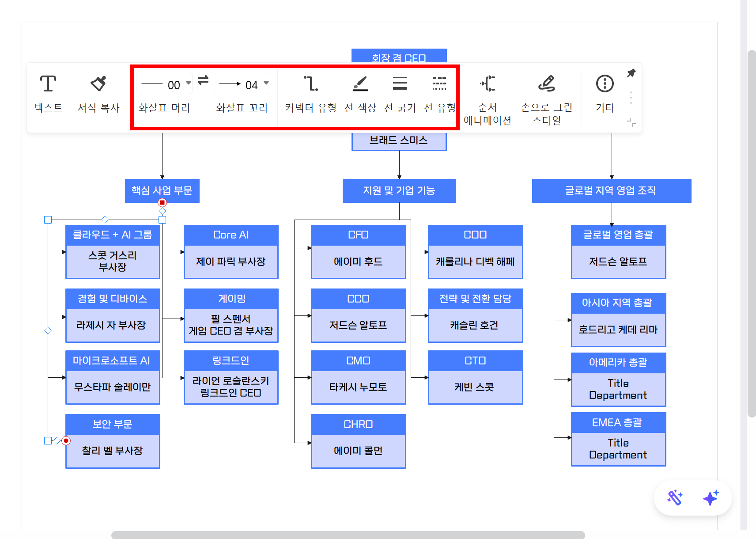Click the toolbar vertical dots handle
The image size is (756, 539).
click(631, 97)
